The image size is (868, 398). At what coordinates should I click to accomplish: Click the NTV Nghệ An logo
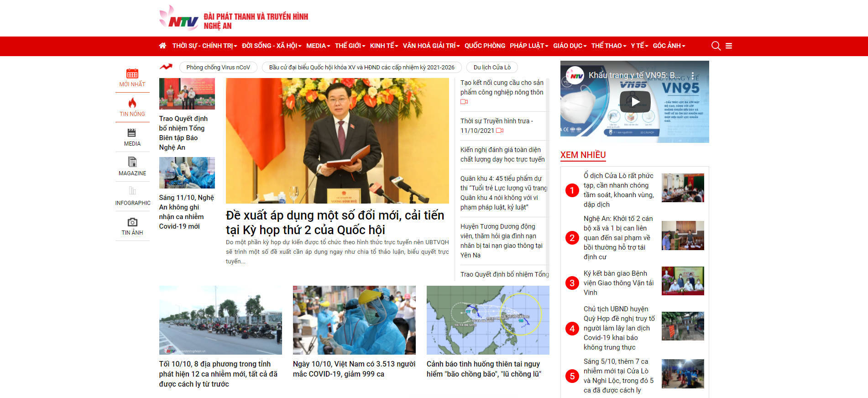(x=179, y=19)
